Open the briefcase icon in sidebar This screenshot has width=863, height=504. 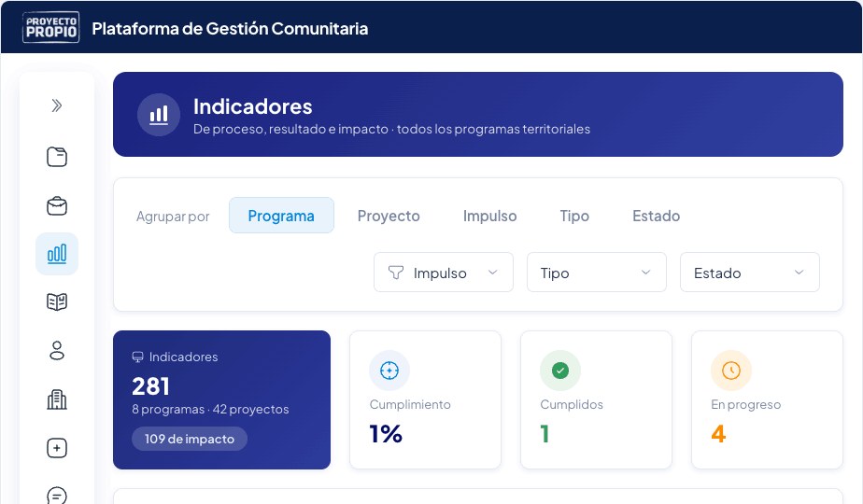(57, 205)
